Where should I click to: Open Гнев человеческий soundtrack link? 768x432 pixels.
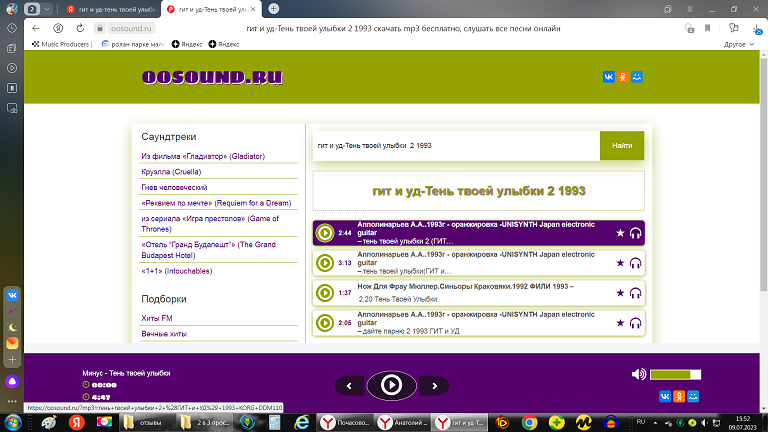(174, 188)
